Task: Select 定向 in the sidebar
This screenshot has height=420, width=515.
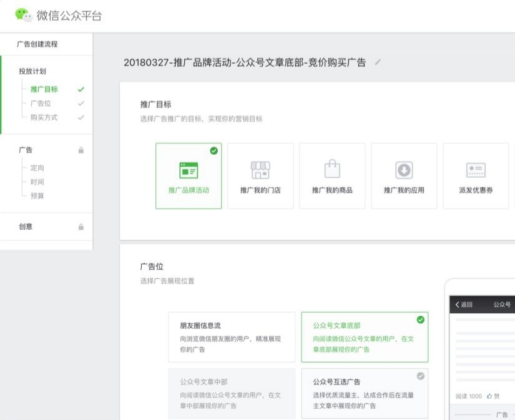Action: (37, 168)
